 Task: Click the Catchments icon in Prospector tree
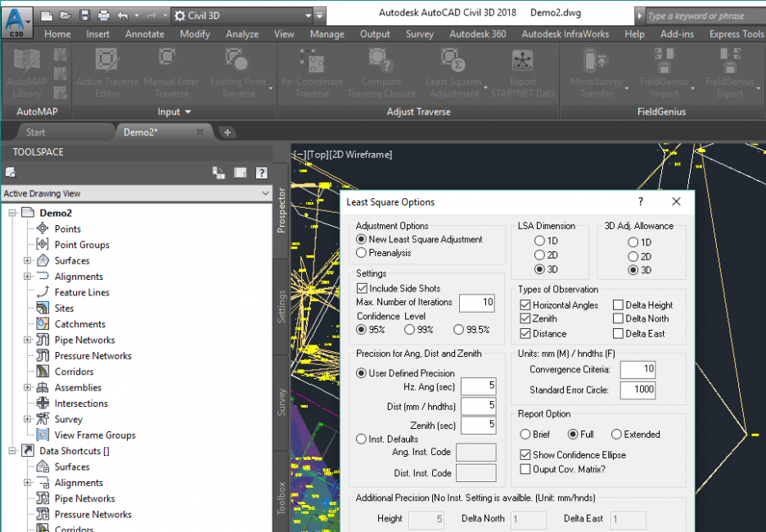[43, 324]
